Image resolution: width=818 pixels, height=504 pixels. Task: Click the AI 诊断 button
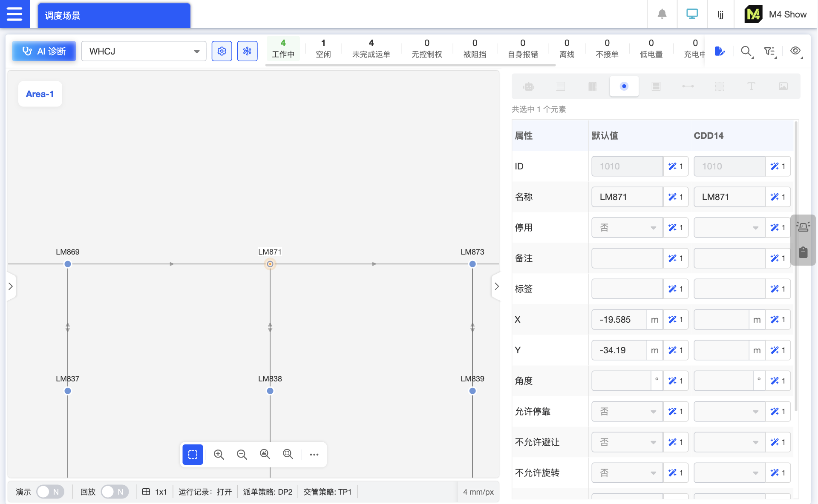(x=43, y=51)
